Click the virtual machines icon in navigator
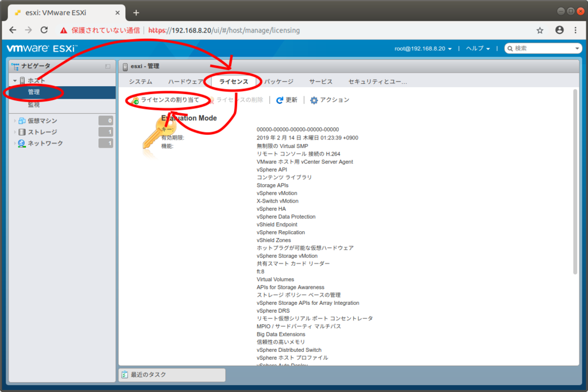The width and height of the screenshot is (588, 392). point(22,121)
